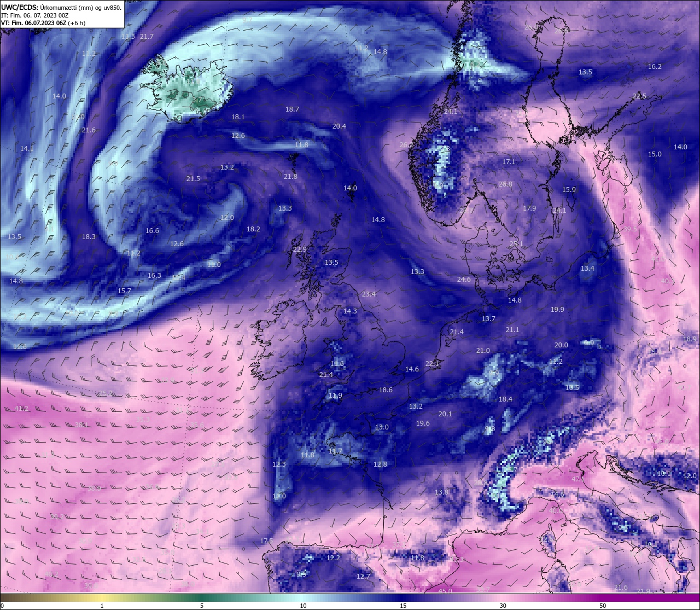The height and width of the screenshot is (610, 700).
Task: Click the value 22.9 west of Scotland
Action: pos(300,249)
